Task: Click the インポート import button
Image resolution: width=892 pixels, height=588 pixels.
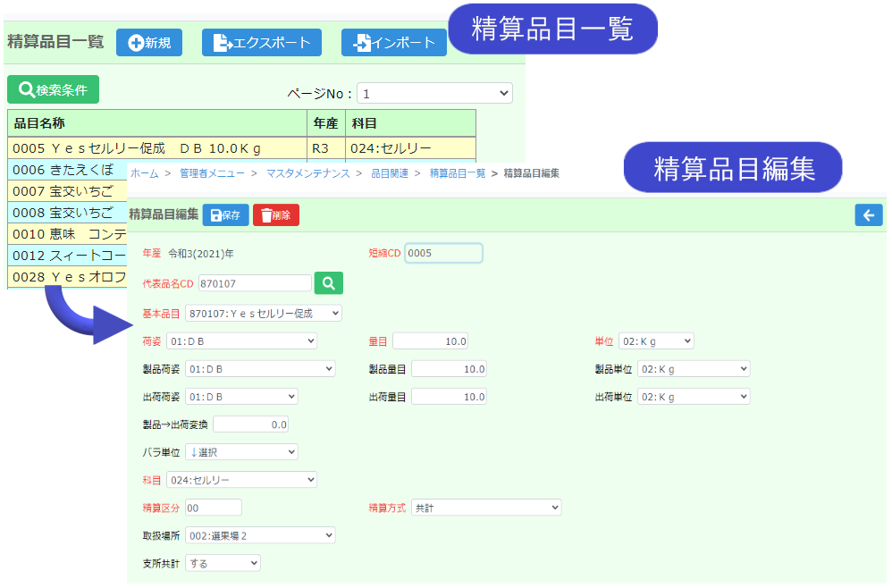Action: click(393, 43)
